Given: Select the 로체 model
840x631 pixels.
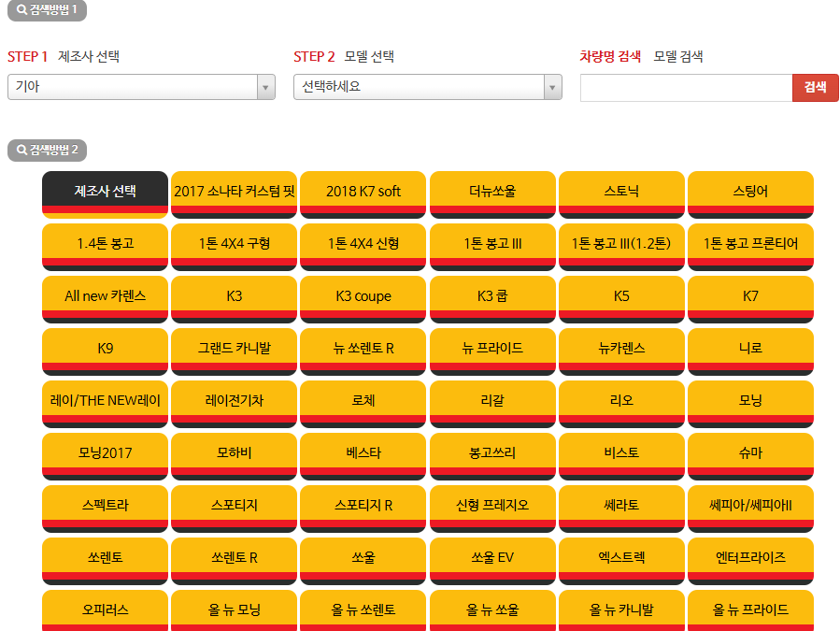Looking at the screenshot, I should (363, 404).
